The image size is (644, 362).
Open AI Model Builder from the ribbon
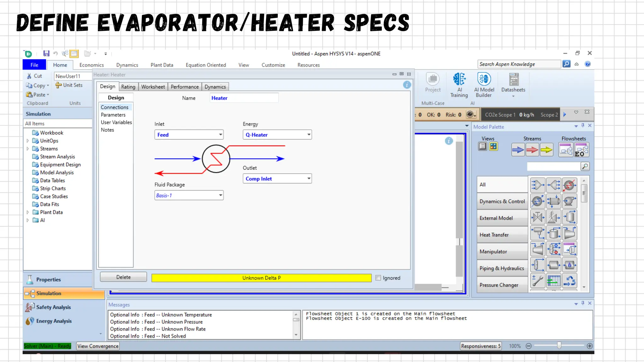click(x=484, y=85)
